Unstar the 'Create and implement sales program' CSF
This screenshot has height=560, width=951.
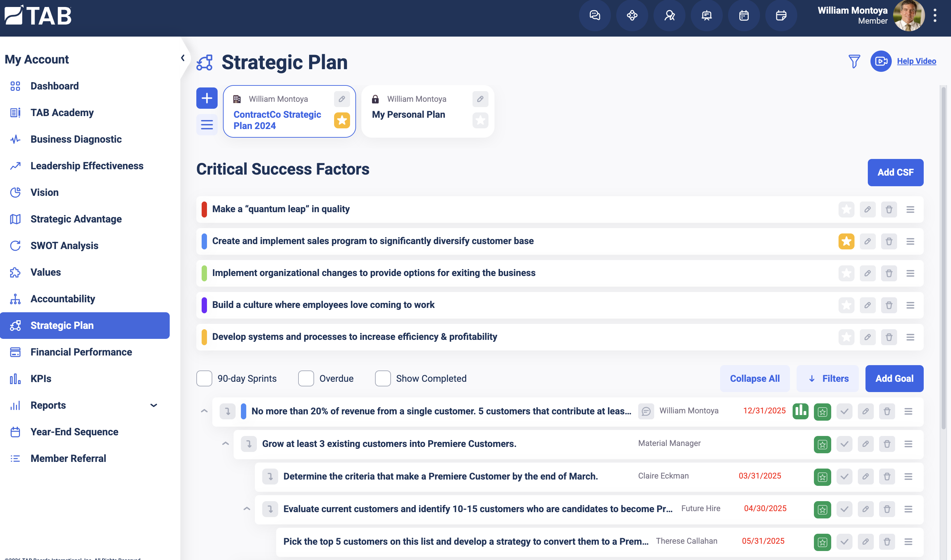point(846,241)
